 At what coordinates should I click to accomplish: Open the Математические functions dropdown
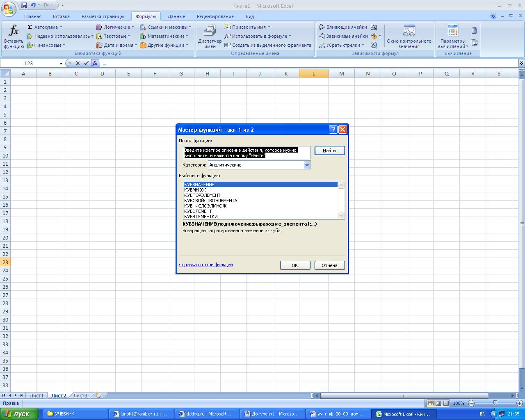pyautogui.click(x=164, y=36)
